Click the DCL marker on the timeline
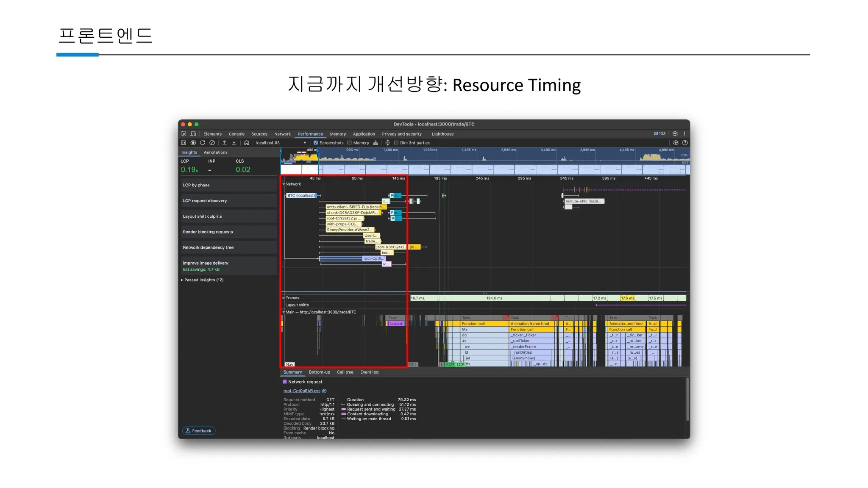The height and width of the screenshot is (488, 868). coord(413,365)
